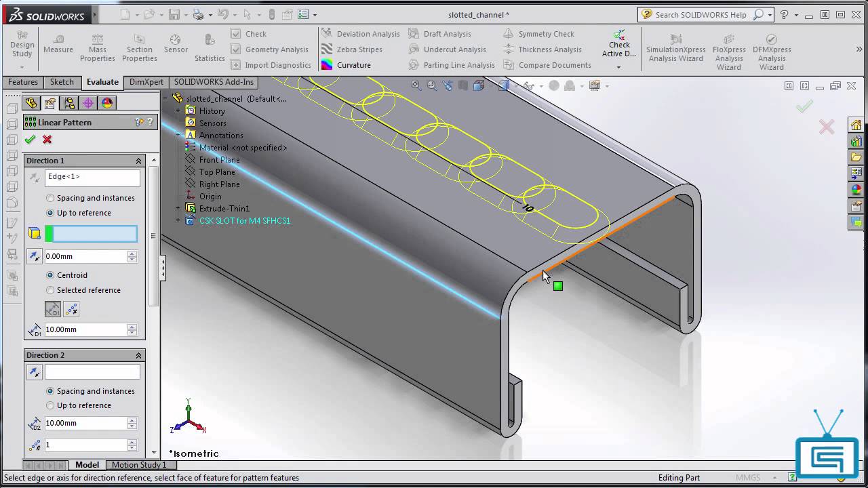Open Check Active Document
The height and width of the screenshot is (488, 868).
[618, 44]
